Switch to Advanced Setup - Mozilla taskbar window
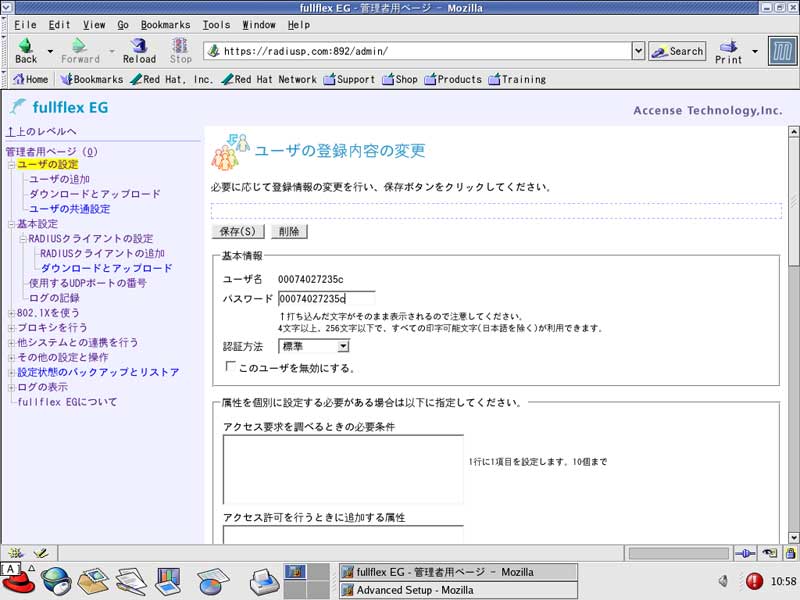This screenshot has width=800, height=600. point(458,590)
